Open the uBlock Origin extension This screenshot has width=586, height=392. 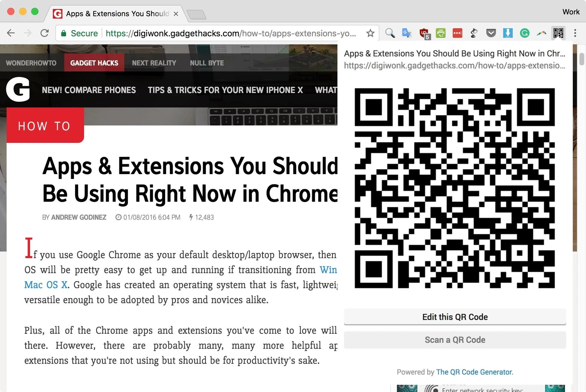point(424,34)
